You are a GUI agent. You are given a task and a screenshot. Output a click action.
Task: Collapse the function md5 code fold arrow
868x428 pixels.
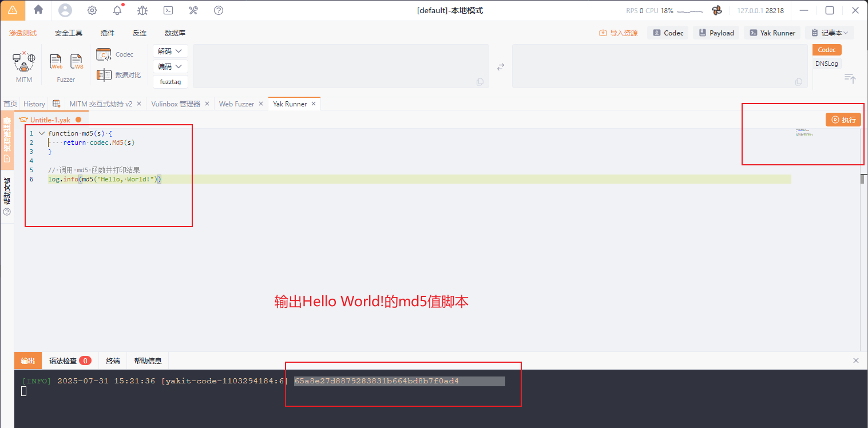41,133
